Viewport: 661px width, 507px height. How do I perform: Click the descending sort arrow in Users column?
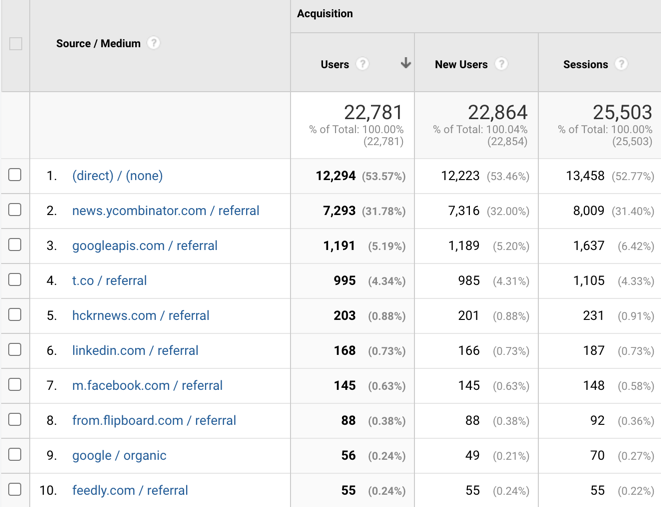point(405,63)
